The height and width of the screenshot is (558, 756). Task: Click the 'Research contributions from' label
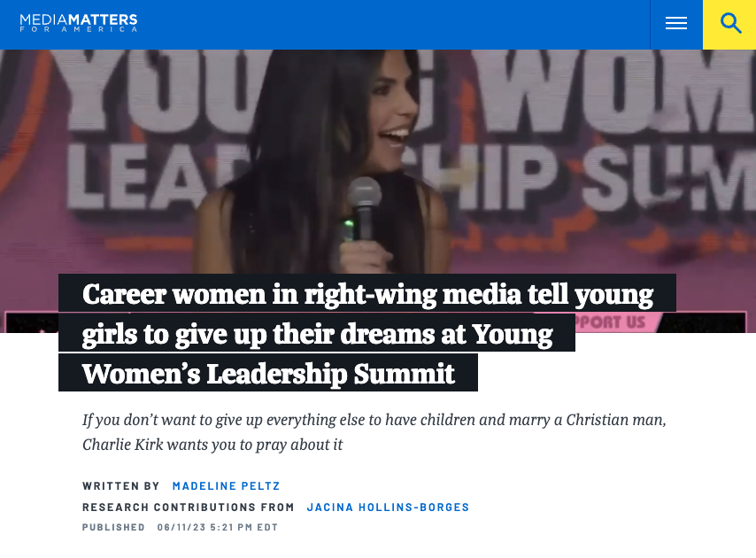pos(189,508)
